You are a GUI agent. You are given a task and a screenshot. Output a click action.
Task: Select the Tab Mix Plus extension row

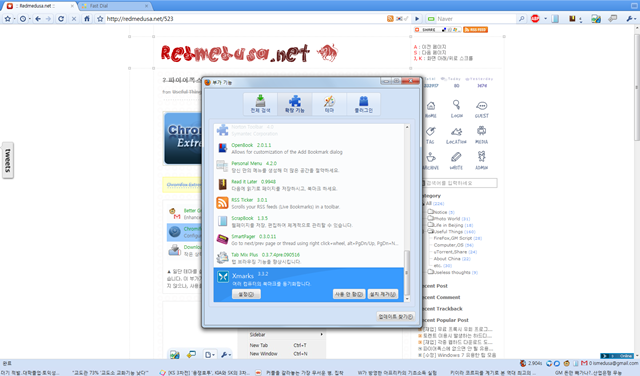pos(309,258)
